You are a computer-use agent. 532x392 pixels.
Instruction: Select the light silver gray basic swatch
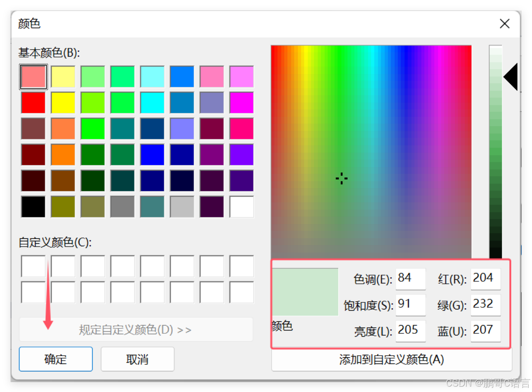tap(182, 207)
